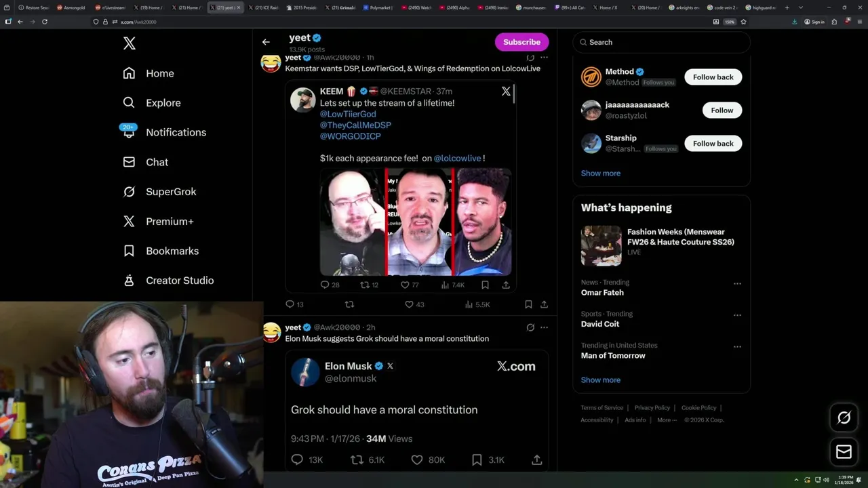Click the Bookmarks icon in the sidebar

point(129,251)
